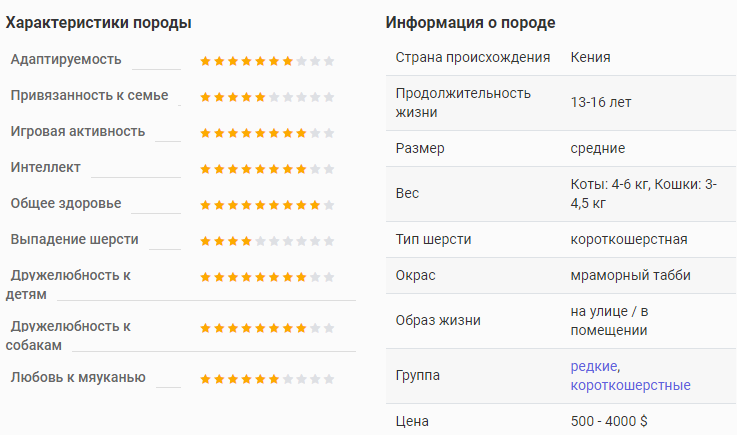
Task: Select the Информация о породе heading
Action: [470, 23]
